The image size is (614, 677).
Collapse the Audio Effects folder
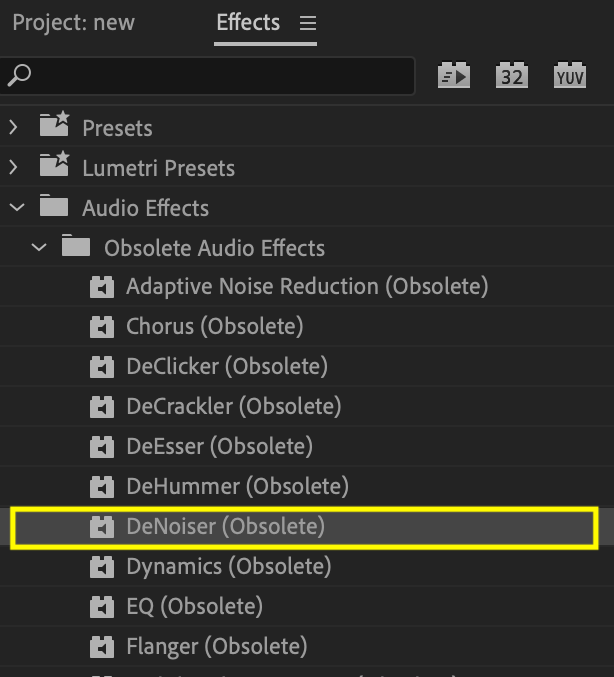(16, 208)
